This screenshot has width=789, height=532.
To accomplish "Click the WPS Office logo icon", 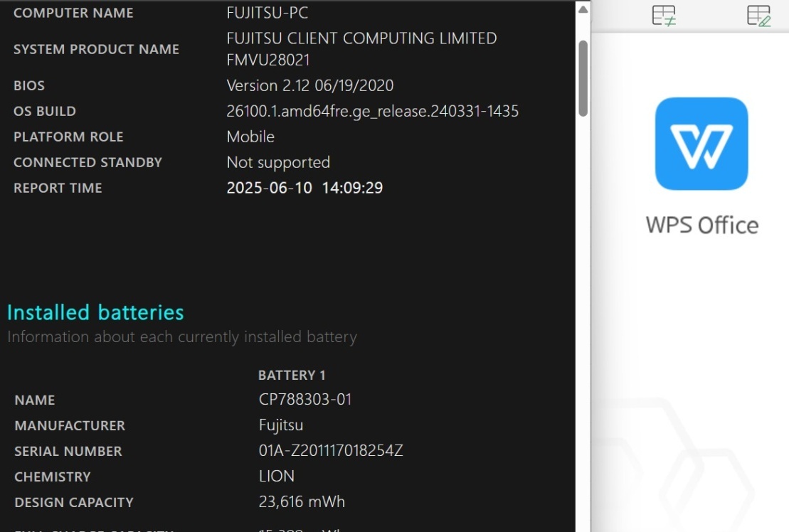I will click(x=701, y=144).
